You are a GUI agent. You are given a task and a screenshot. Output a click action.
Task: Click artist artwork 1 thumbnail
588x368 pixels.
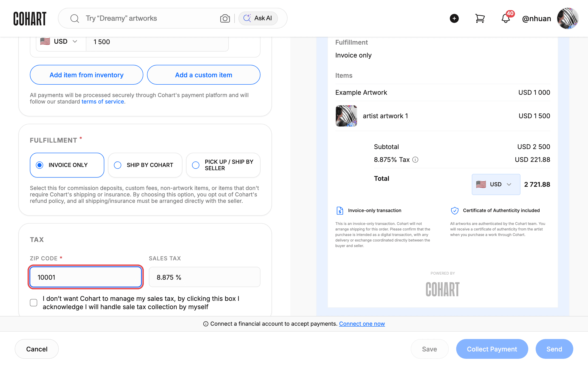346,116
